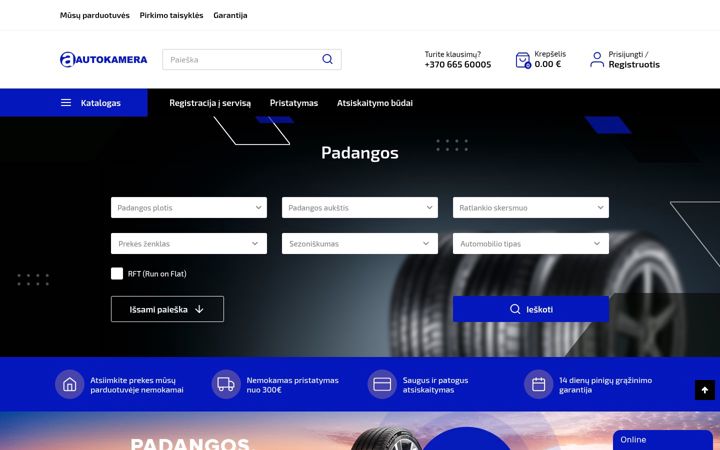The image size is (720, 450).
Task: Open the Online chat widget
Action: click(663, 440)
